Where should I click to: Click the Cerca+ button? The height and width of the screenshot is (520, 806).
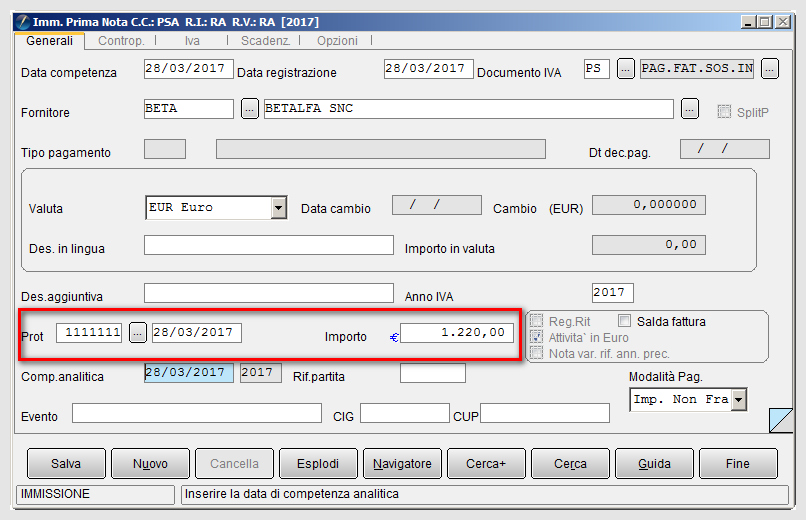tap(486, 463)
